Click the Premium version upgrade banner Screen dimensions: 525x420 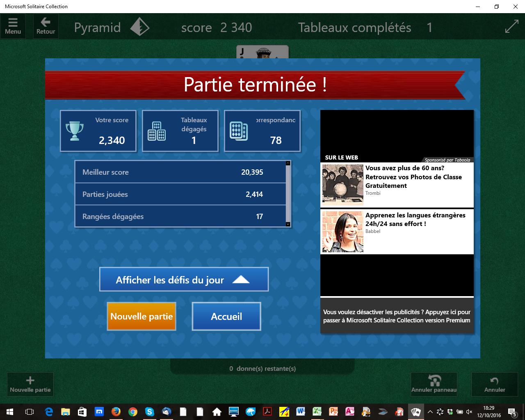click(397, 316)
